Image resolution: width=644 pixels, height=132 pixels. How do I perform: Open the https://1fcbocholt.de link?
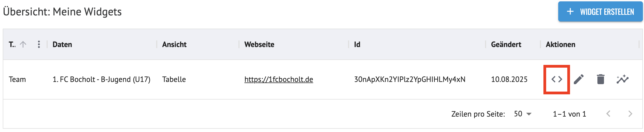coord(279,79)
